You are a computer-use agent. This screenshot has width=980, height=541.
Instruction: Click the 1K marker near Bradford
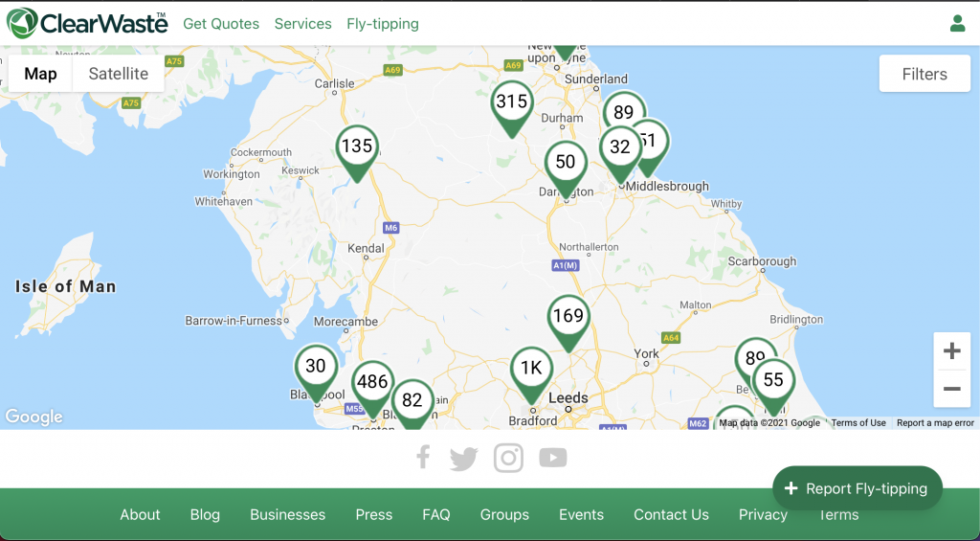(531, 375)
